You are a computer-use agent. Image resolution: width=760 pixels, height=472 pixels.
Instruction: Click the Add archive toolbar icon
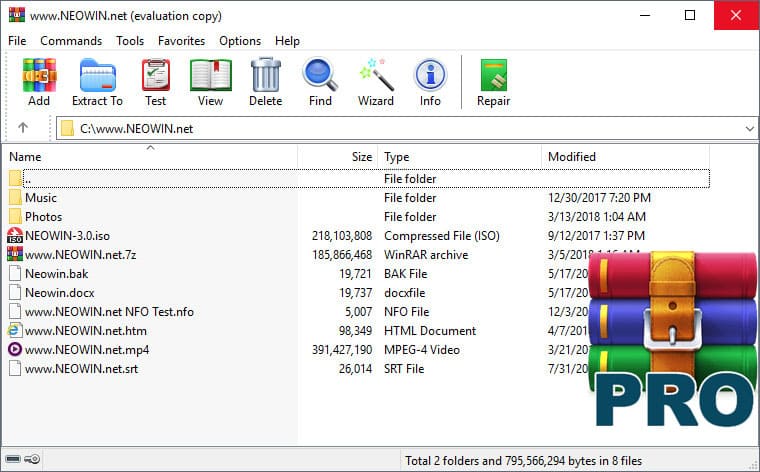(x=39, y=75)
